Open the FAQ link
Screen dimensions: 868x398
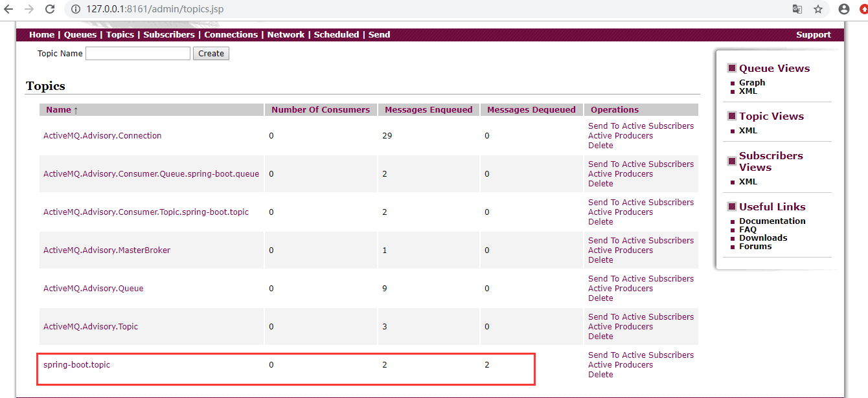point(748,230)
